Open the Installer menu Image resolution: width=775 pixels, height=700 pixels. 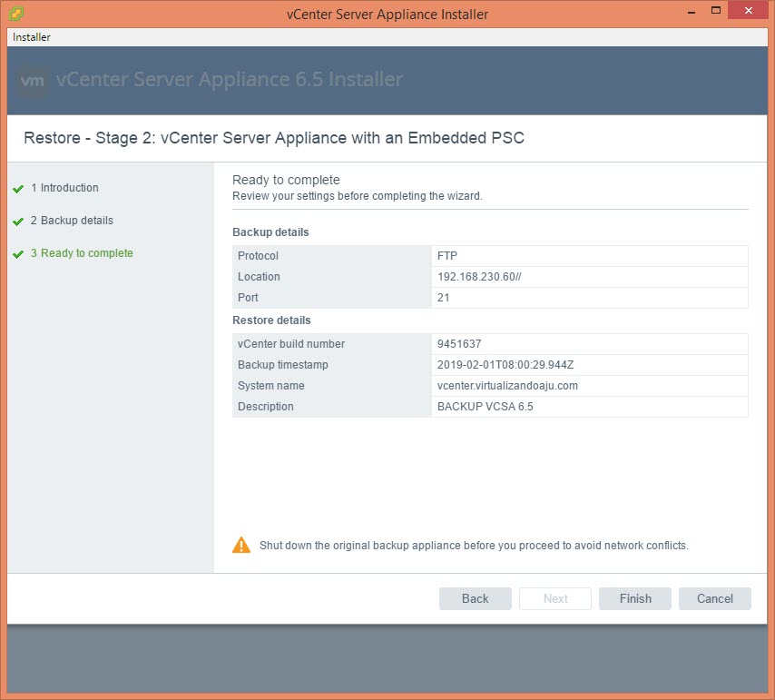click(x=32, y=37)
